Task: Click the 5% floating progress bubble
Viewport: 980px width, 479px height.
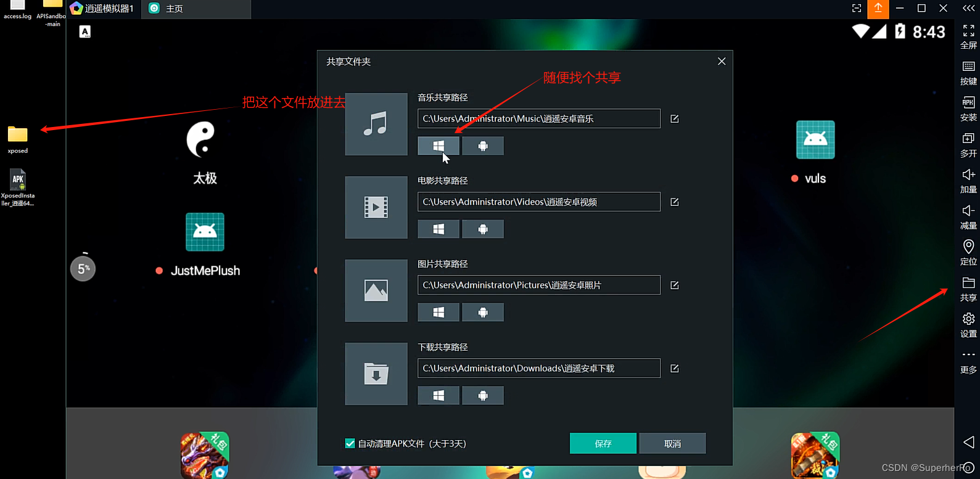Action: (83, 268)
